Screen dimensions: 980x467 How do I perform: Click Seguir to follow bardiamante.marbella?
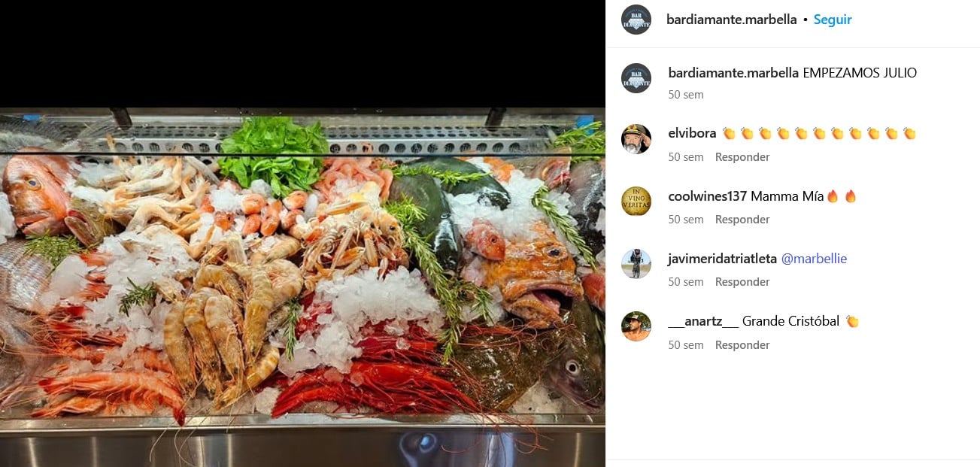[x=833, y=20]
